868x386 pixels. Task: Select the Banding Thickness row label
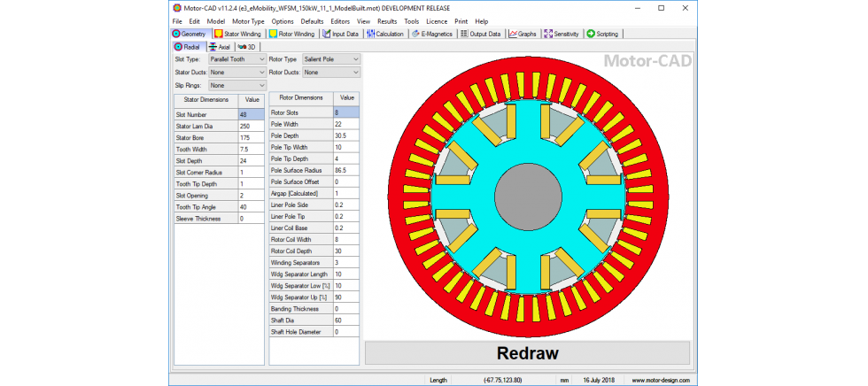[301, 309]
